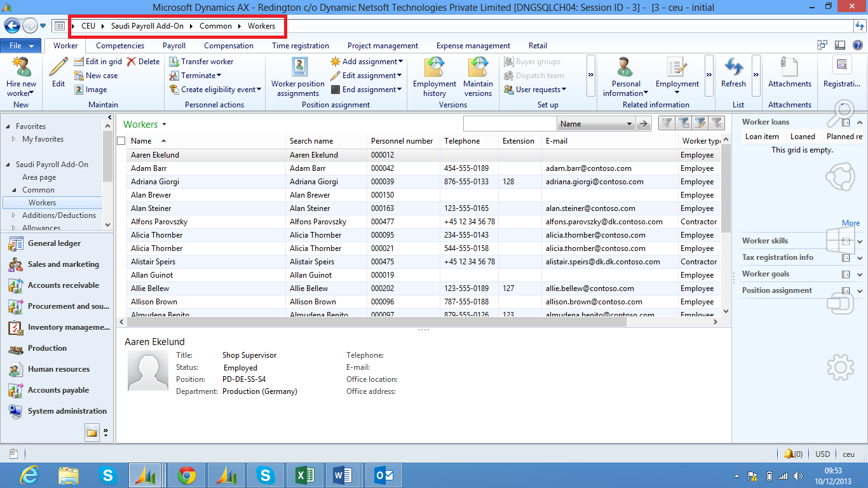Switch to the Competencies tab
This screenshot has width=868, height=488.
120,46
